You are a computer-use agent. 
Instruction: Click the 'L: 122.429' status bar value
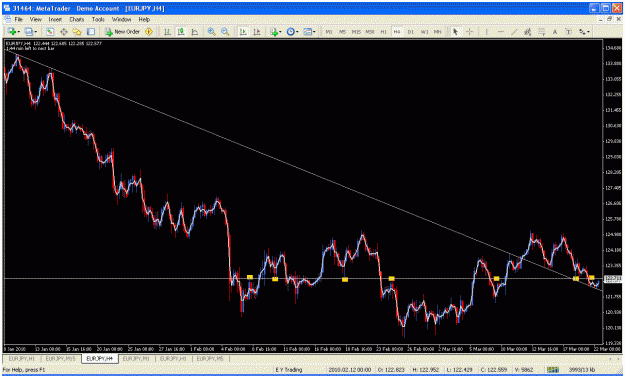460,370
